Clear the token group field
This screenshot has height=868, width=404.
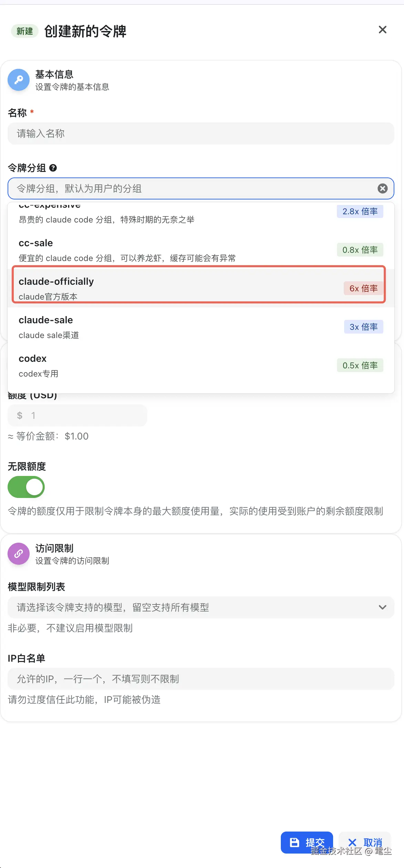point(382,188)
